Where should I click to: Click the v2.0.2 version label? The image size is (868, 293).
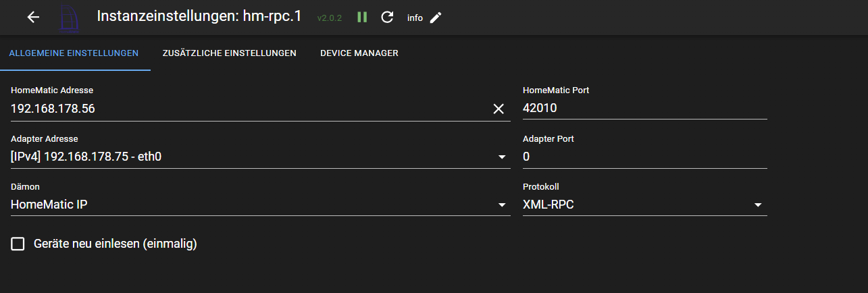coord(330,18)
